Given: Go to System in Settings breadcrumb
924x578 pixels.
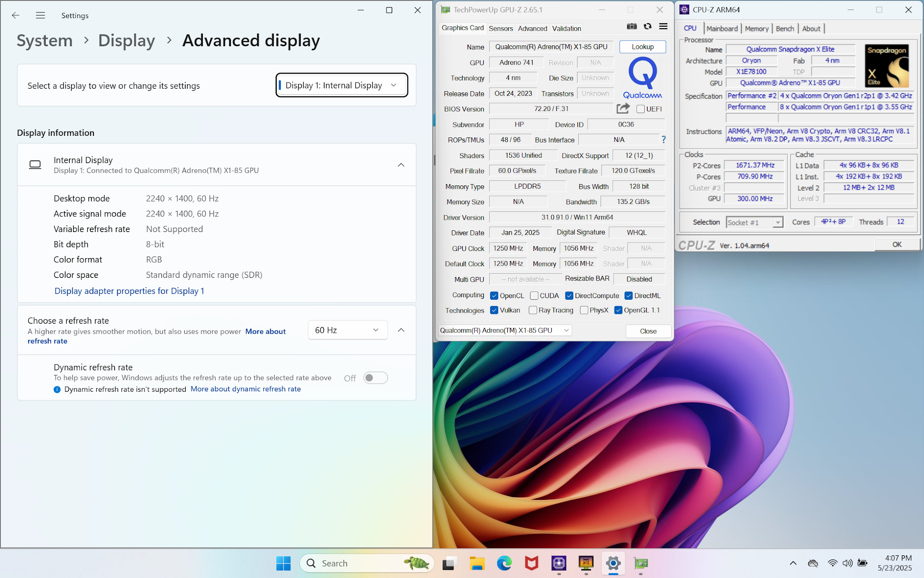Looking at the screenshot, I should pos(45,40).
